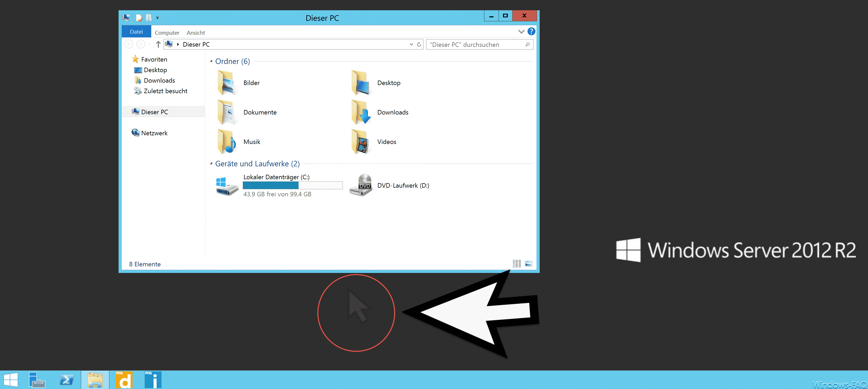Maximize the Dieser PC window
The image size is (868, 389).
click(505, 16)
